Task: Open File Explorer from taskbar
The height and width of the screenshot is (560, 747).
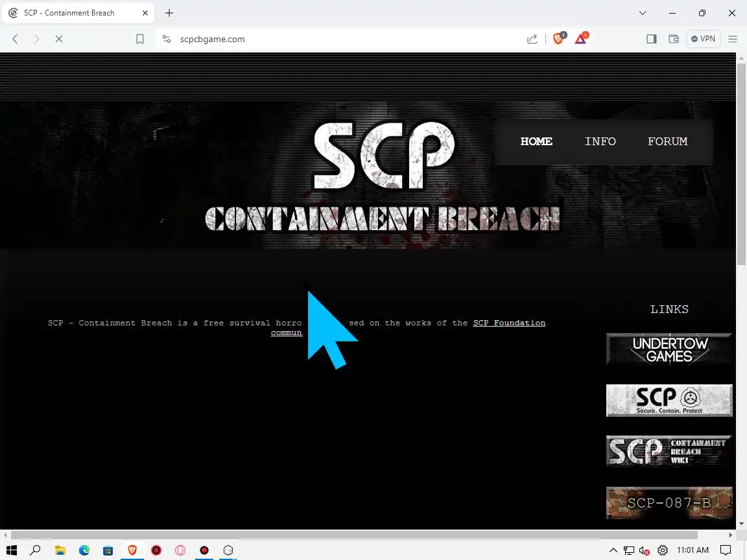Action: [60, 550]
